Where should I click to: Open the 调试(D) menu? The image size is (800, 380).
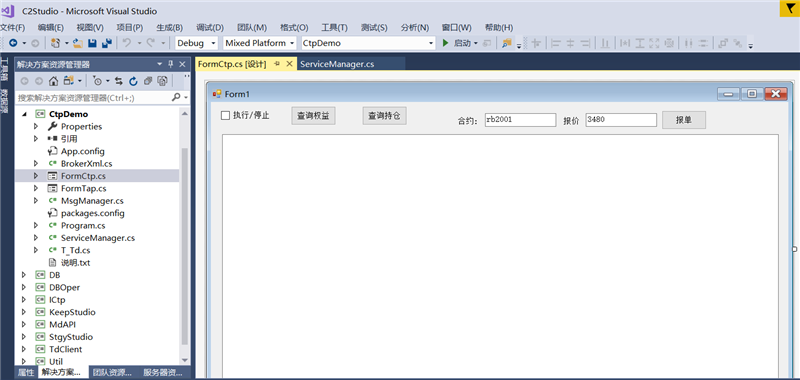210,28
